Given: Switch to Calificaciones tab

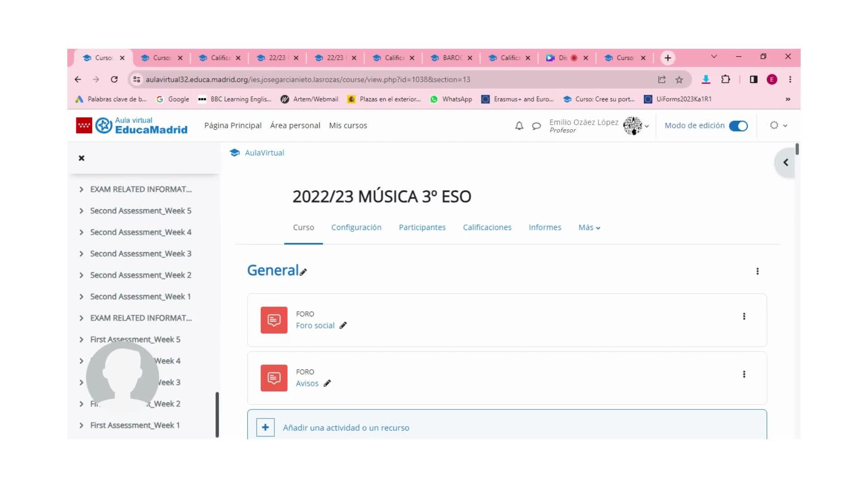Looking at the screenshot, I should (x=487, y=227).
